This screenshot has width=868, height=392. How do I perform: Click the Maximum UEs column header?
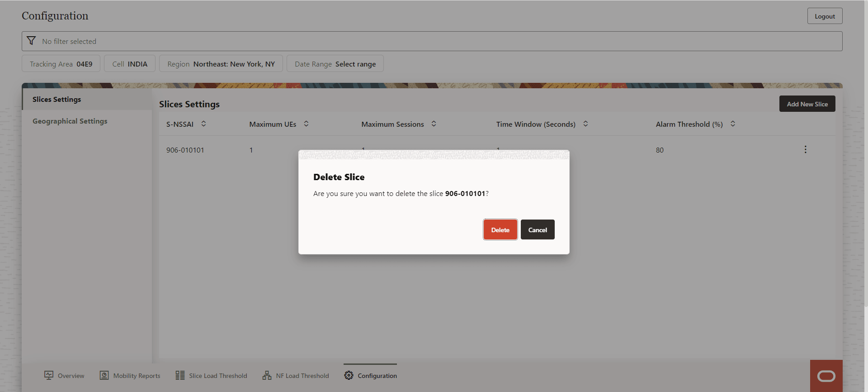[273, 124]
